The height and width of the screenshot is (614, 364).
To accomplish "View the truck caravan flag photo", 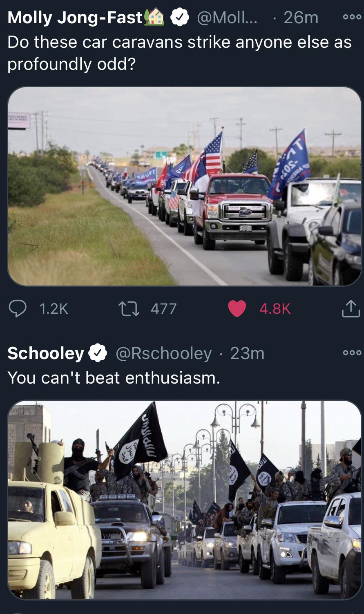I will pos(185,186).
